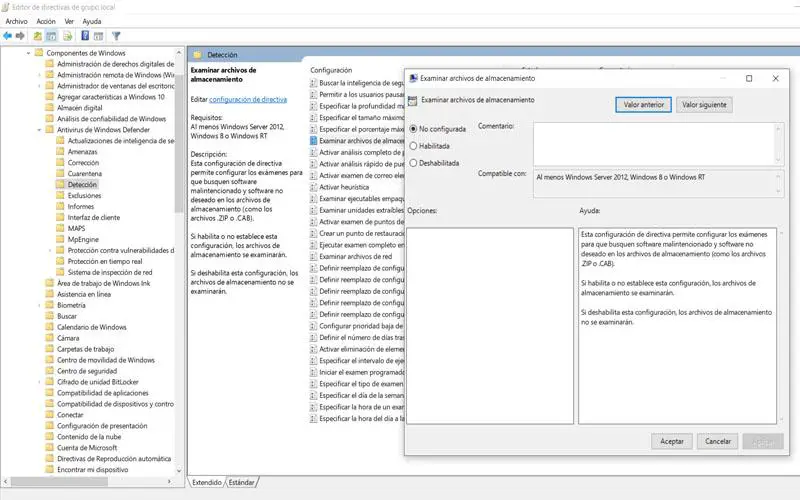Click the policy icon beside Examinar archivos de red
Screen dimensions: 800x500
click(314, 257)
